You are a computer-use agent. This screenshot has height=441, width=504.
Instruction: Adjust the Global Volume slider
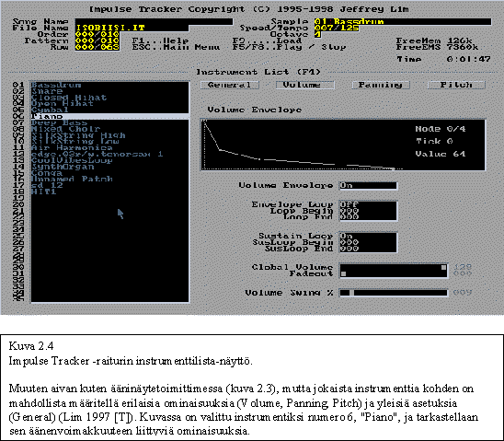point(394,267)
